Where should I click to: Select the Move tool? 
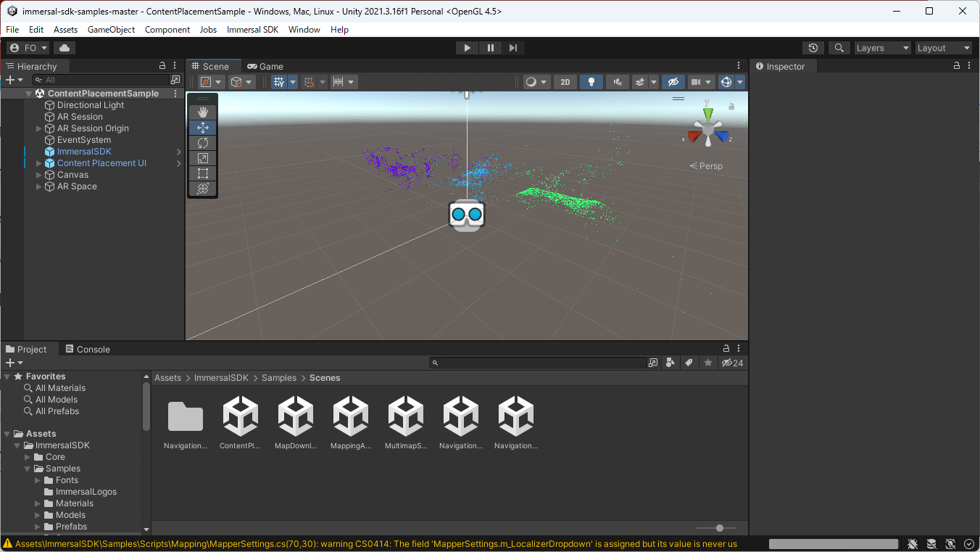203,127
